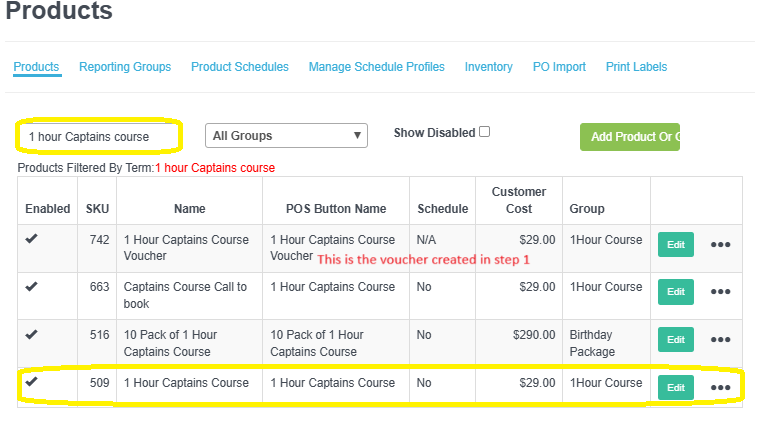Open the Print Labels tab
This screenshot has width=757, height=422.
(636, 67)
